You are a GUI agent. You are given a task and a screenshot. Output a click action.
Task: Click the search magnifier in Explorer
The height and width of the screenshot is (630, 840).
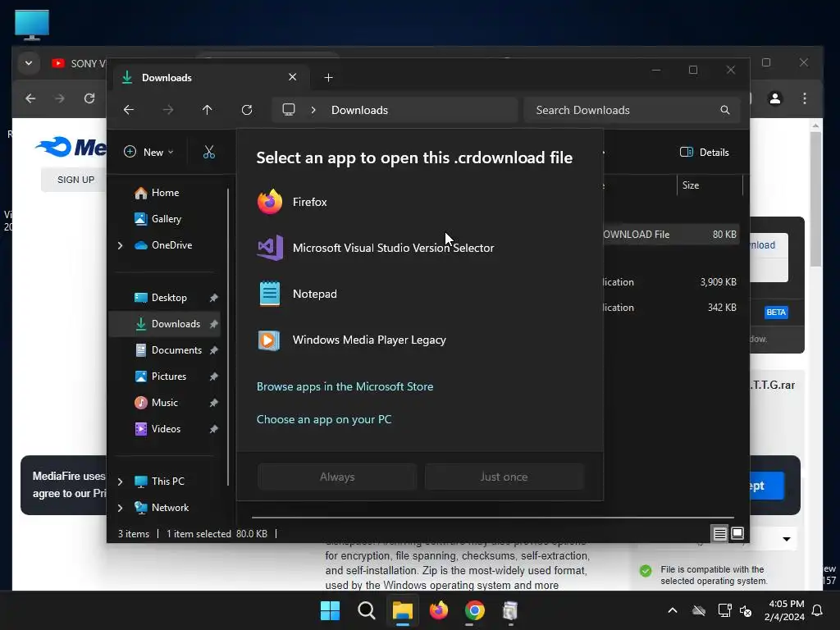click(725, 110)
